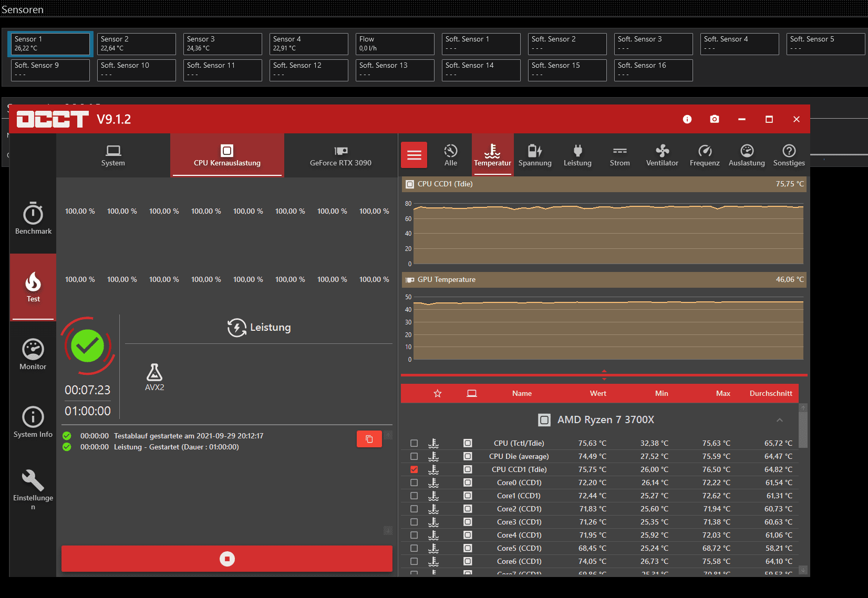This screenshot has width=868, height=598.
Task: Switch to Ventilator sensor category
Action: click(662, 155)
